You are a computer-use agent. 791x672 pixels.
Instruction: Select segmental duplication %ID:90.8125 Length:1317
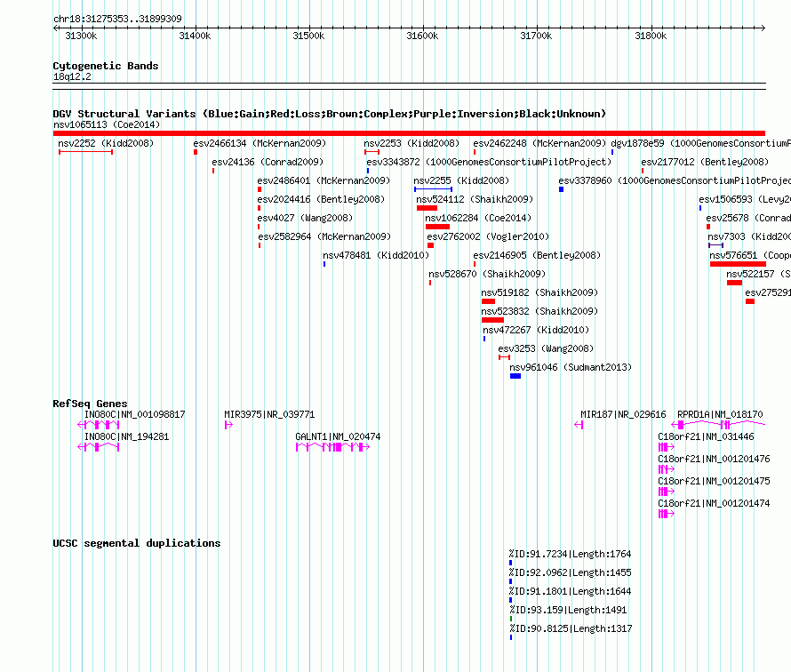(571, 628)
